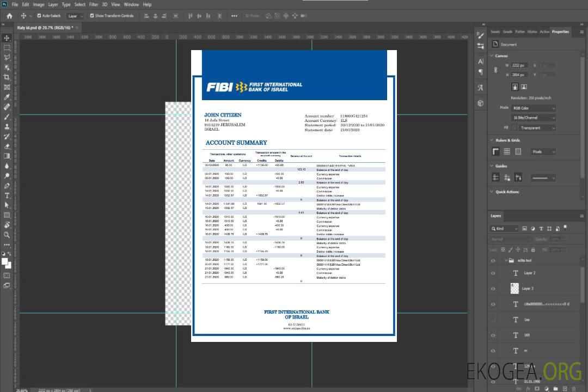The image size is (588, 392).
Task: Switch to the Layers panel tab
Action: [x=495, y=216]
